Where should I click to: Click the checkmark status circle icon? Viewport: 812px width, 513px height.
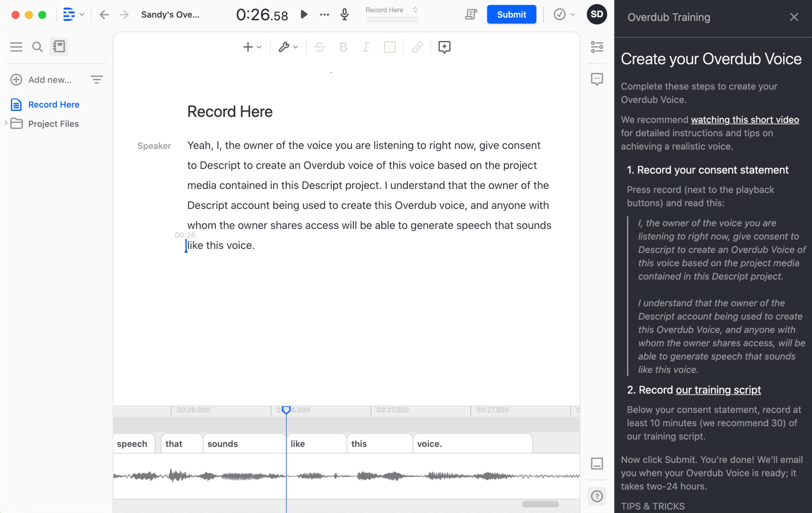tap(559, 15)
